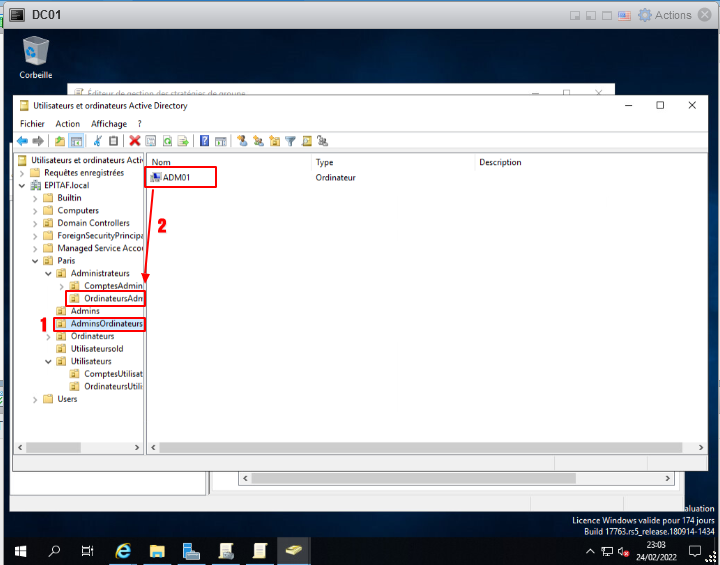Click the red Delete toolbar icon
The image size is (720, 565).
(134, 141)
